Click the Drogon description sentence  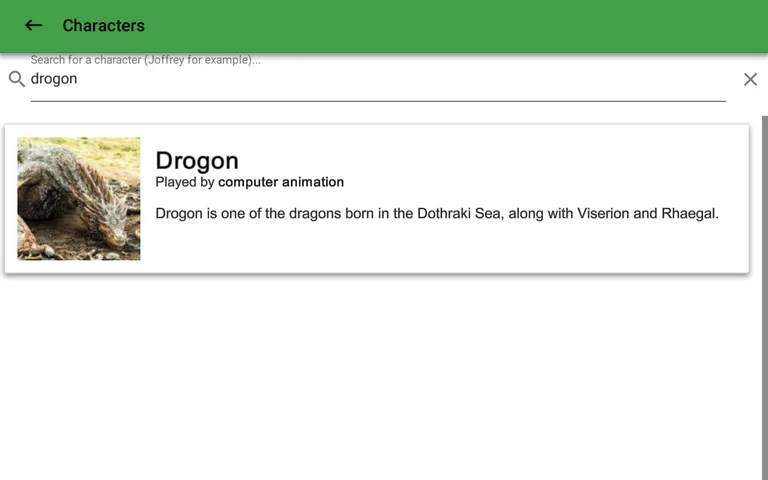coord(437,213)
